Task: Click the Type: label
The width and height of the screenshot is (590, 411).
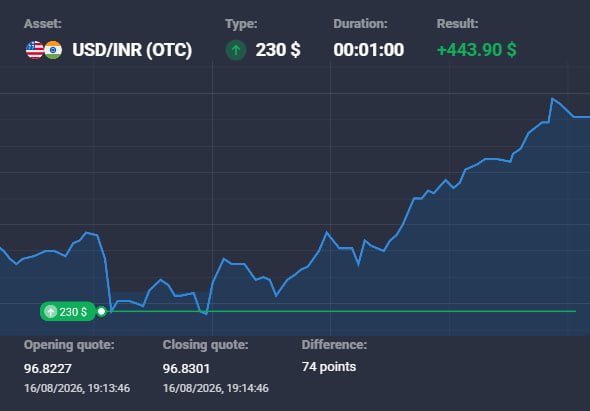Action: (241, 24)
